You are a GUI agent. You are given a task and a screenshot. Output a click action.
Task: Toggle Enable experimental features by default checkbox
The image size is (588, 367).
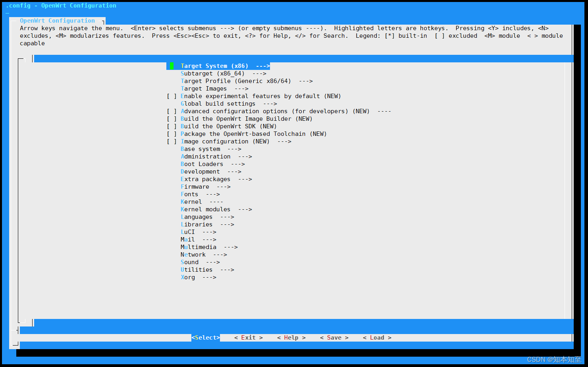tap(172, 96)
